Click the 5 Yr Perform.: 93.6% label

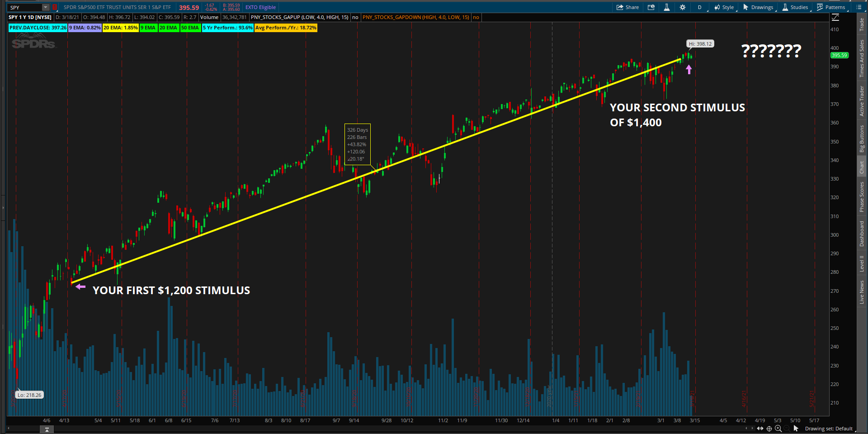click(228, 28)
